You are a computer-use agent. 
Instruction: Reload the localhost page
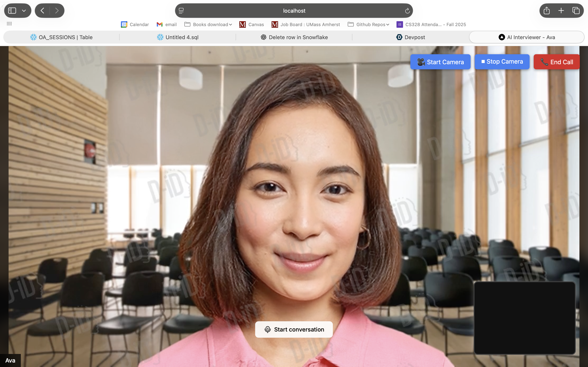[407, 11]
